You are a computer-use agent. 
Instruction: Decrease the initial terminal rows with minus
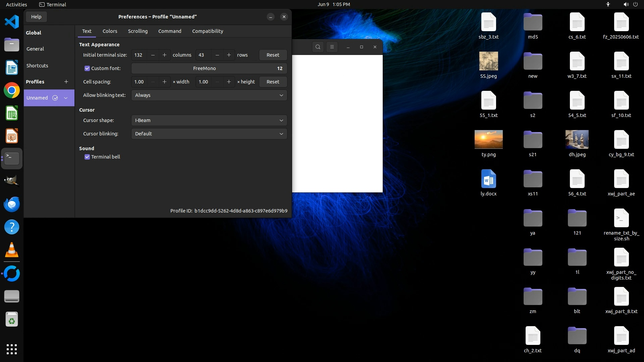click(217, 55)
